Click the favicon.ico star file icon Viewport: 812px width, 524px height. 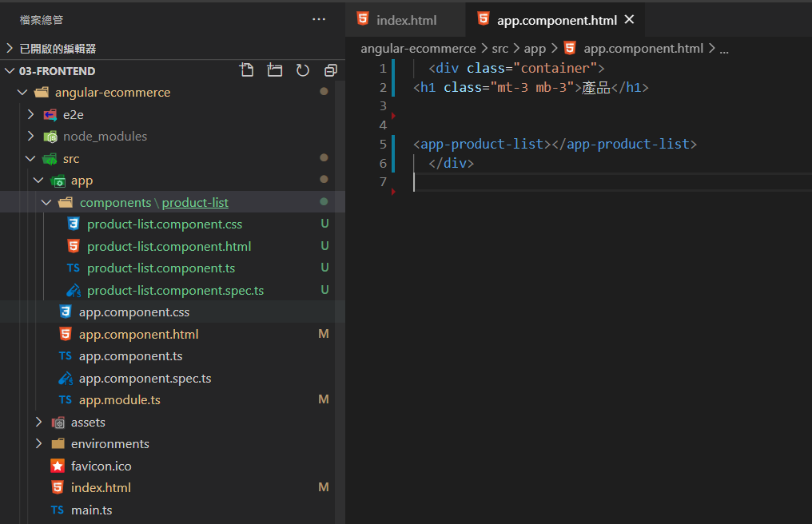58,466
